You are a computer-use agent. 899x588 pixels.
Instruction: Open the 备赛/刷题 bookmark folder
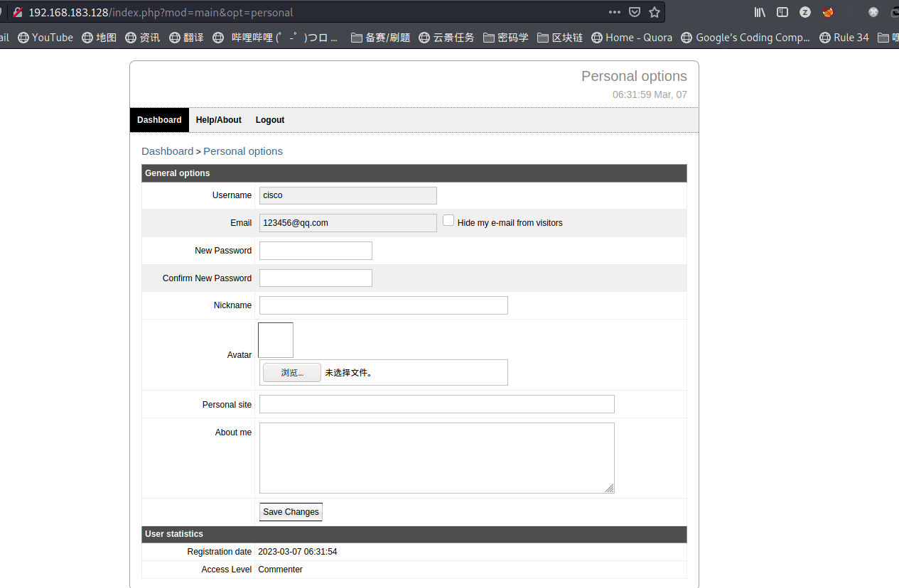point(381,38)
